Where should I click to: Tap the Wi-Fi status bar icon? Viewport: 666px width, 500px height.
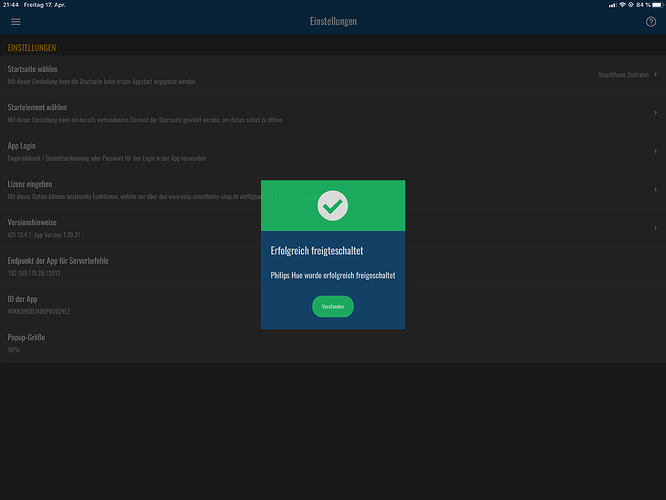[622, 5]
